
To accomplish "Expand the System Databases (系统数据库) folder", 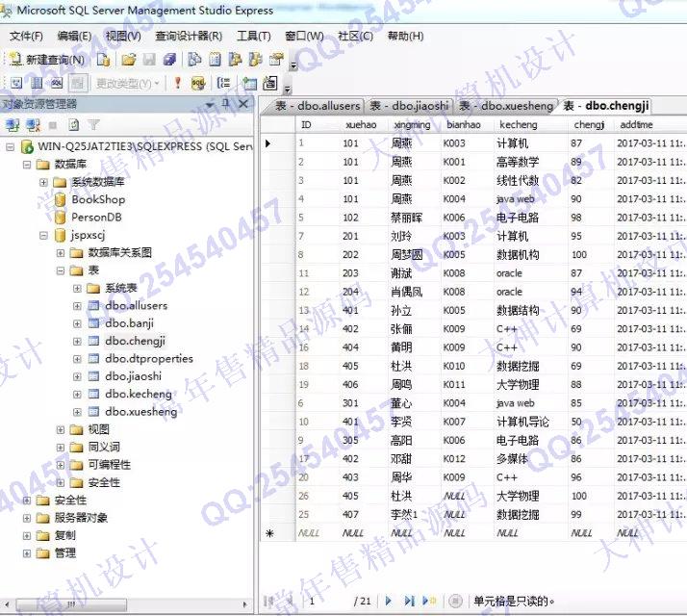I will click(43, 182).
